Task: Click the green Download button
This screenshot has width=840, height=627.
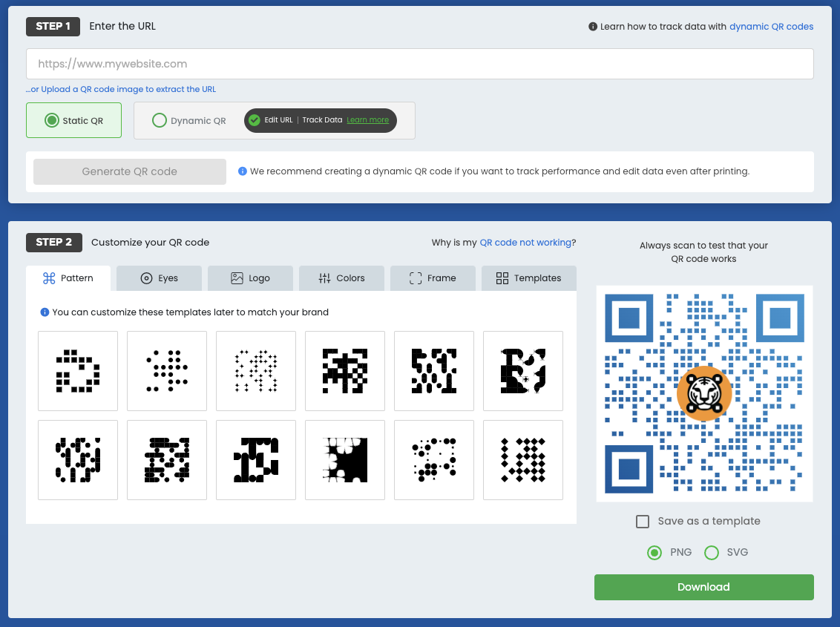Action: pos(704,588)
